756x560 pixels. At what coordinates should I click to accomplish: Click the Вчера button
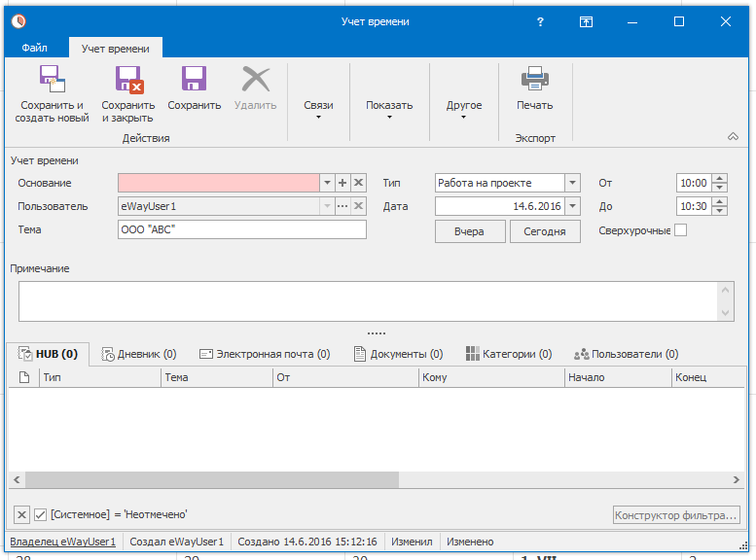pos(470,231)
